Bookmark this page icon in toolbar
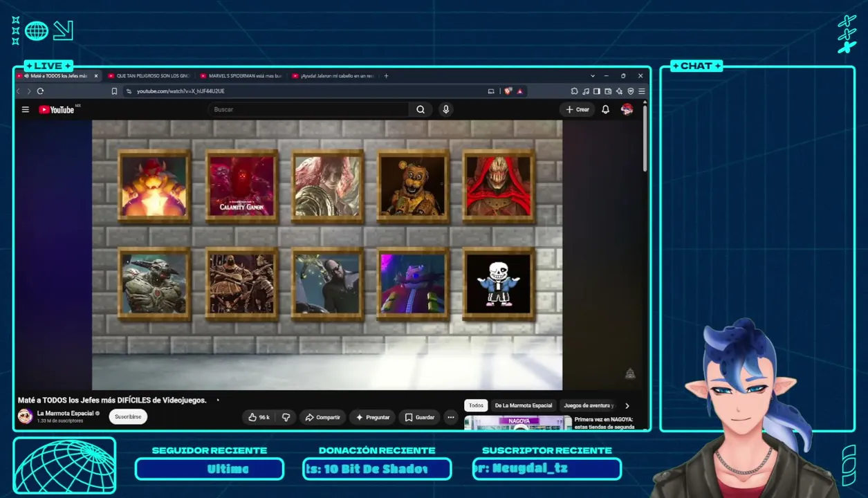The width and height of the screenshot is (868, 498). 114,91
